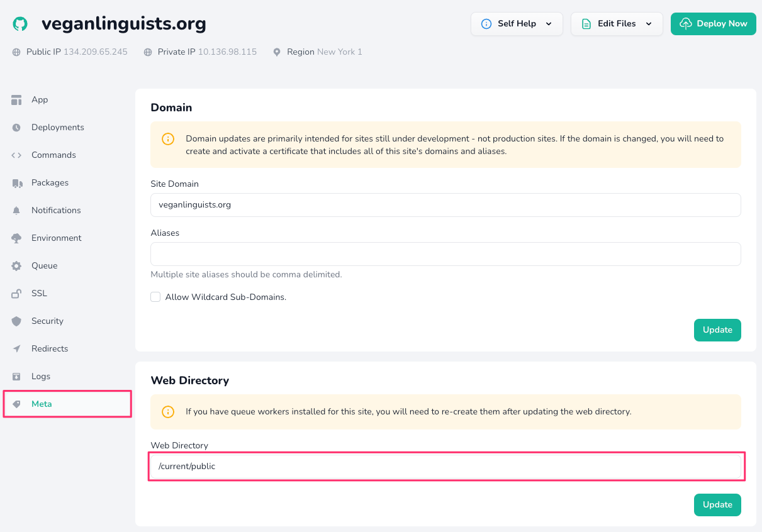The height and width of the screenshot is (532, 762).
Task: Click the App layout icon in sidebar
Action: coord(17,100)
